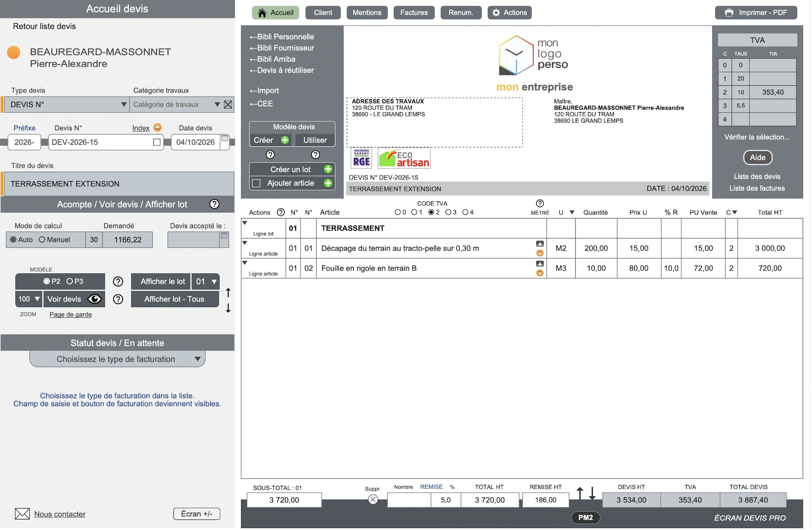The width and height of the screenshot is (812, 530).
Task: Open the Factures tab
Action: tap(414, 13)
